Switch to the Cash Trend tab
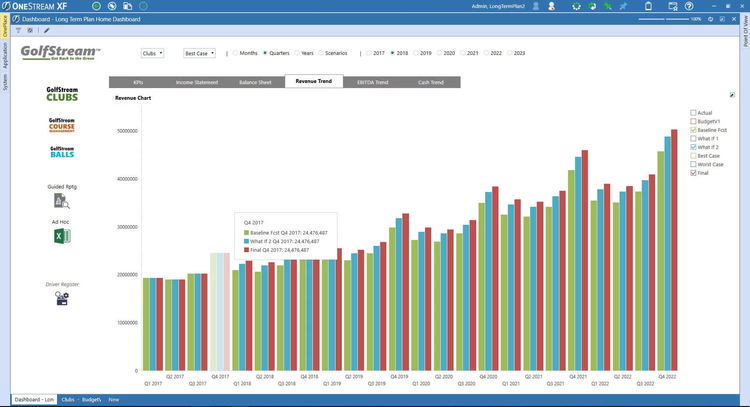The height and width of the screenshot is (407, 750). (x=431, y=82)
